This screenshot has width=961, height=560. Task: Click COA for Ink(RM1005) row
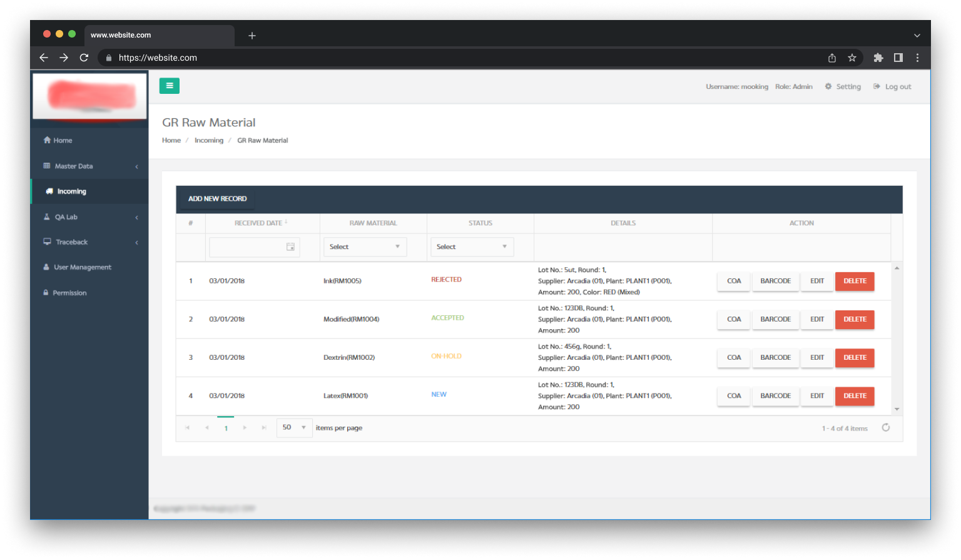734,281
